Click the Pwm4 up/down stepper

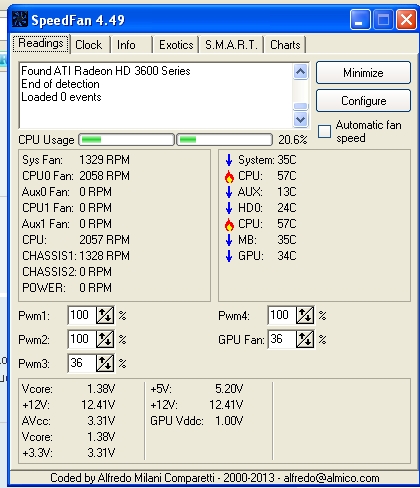(x=305, y=315)
